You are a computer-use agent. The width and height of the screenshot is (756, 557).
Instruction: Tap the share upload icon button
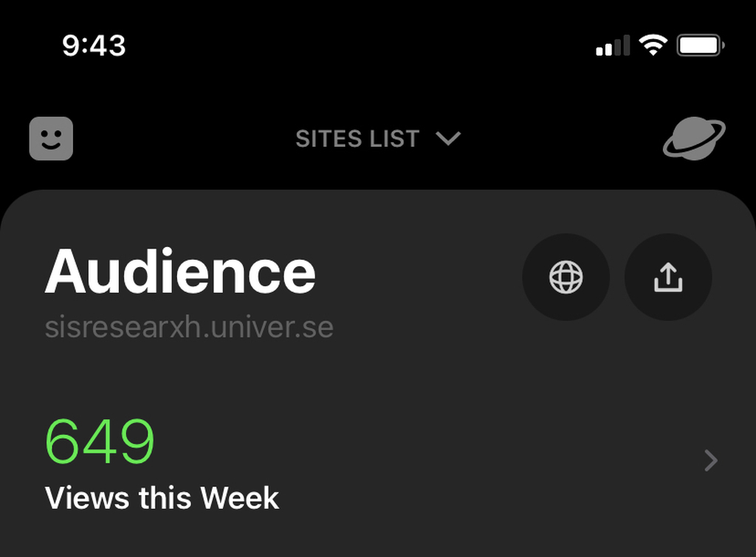click(x=667, y=277)
